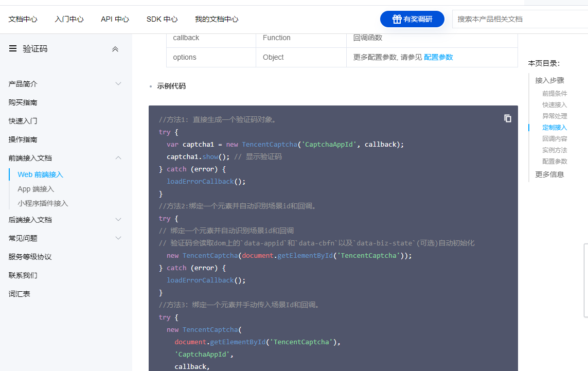This screenshot has width=588, height=371.
Task: Focus the 搜索本产品相关文档 search field
Action: coord(520,19)
